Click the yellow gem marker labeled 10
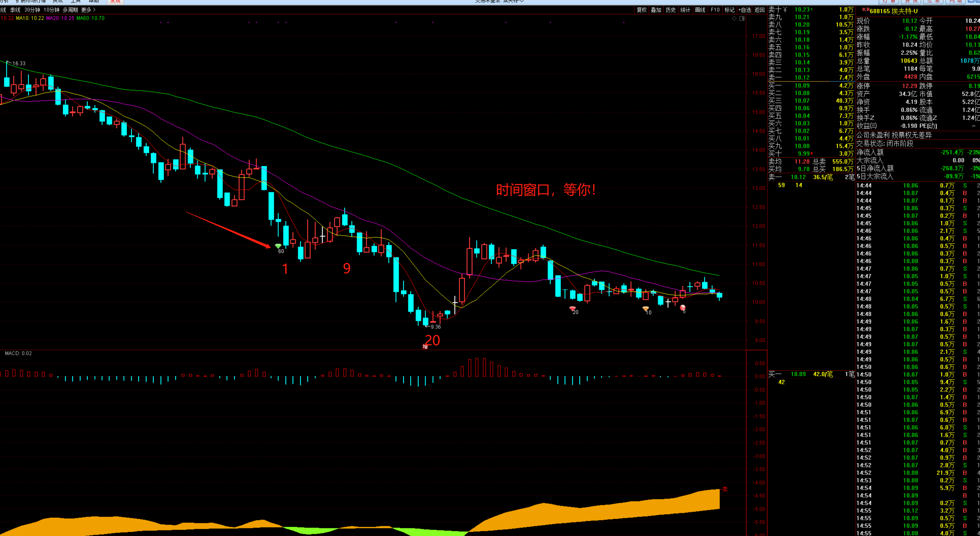This screenshot has width=980, height=536. pyautogui.click(x=646, y=308)
